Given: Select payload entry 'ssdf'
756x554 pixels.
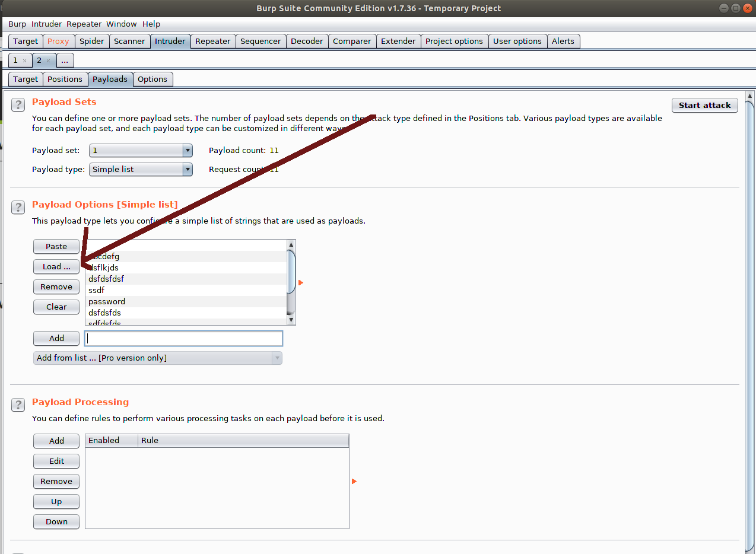Looking at the screenshot, I should 186,290.
